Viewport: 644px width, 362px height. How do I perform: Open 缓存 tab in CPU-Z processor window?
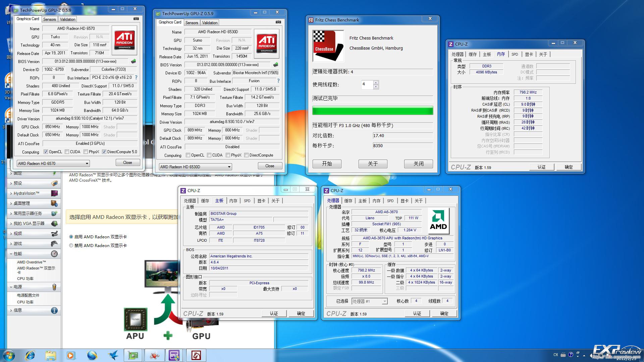click(x=348, y=201)
